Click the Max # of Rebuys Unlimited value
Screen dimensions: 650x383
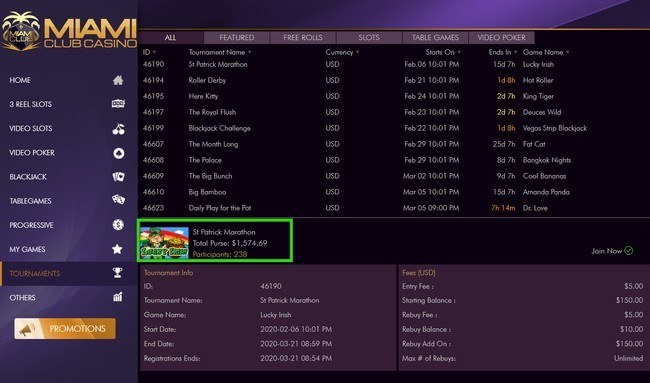[x=629, y=358]
